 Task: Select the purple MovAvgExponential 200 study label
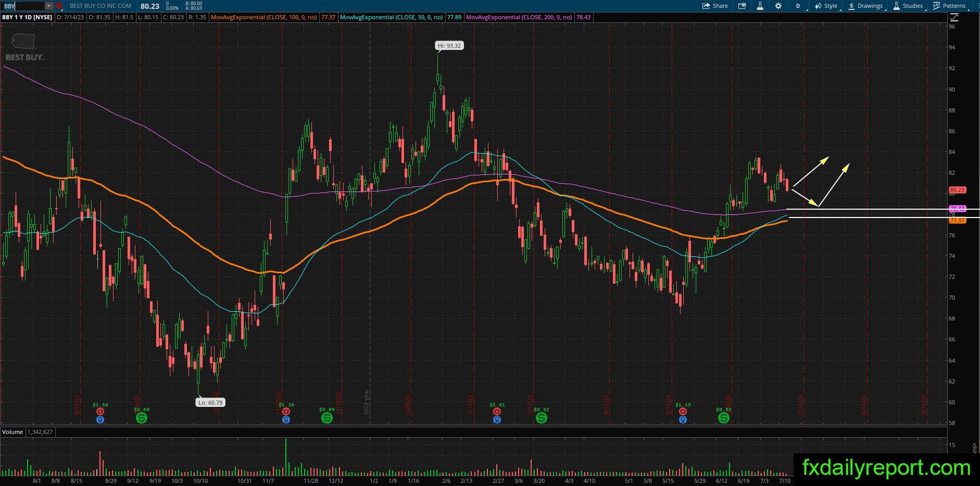[520, 17]
